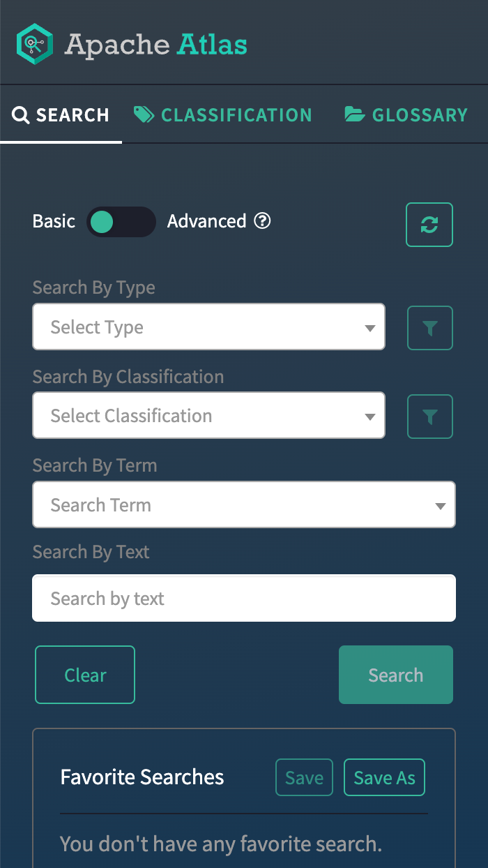Image resolution: width=488 pixels, height=868 pixels.
Task: Click the Save As button
Action: tap(384, 778)
